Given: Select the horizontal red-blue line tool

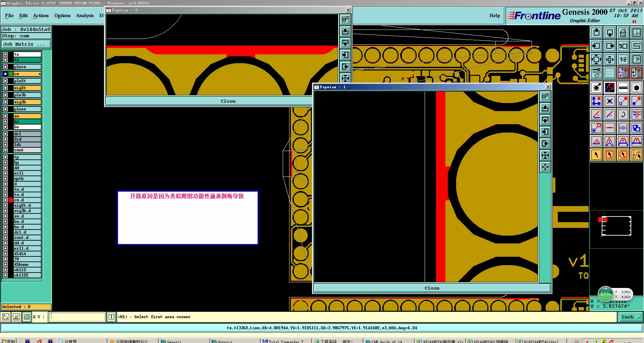Looking at the screenshot, I should (610, 128).
